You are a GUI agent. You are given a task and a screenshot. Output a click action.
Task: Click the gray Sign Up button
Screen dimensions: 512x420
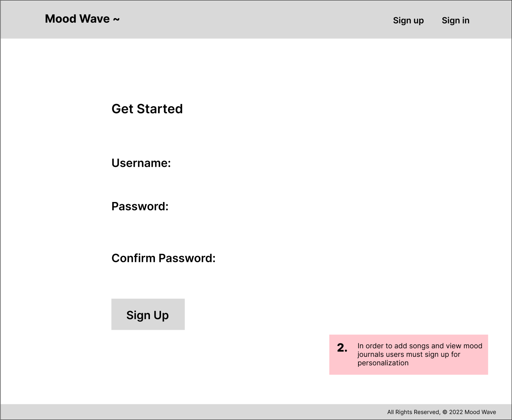(148, 314)
